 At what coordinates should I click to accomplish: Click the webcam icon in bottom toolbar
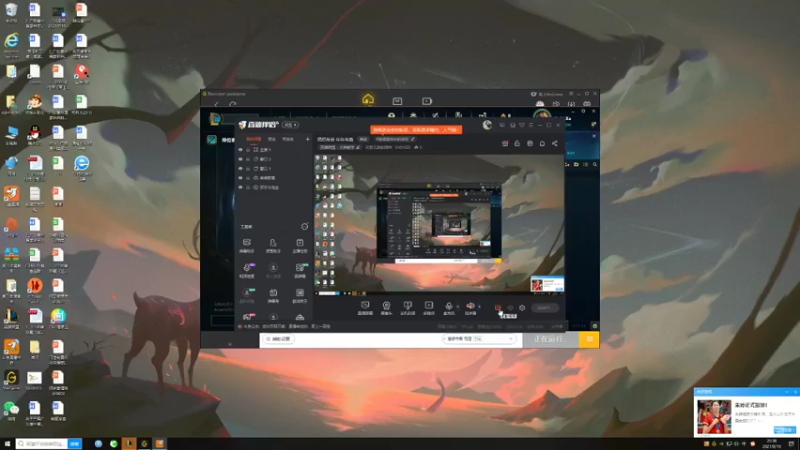386,306
